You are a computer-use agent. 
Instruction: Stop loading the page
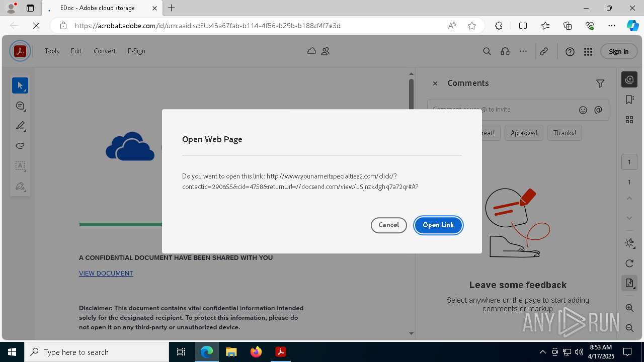pos(36,26)
